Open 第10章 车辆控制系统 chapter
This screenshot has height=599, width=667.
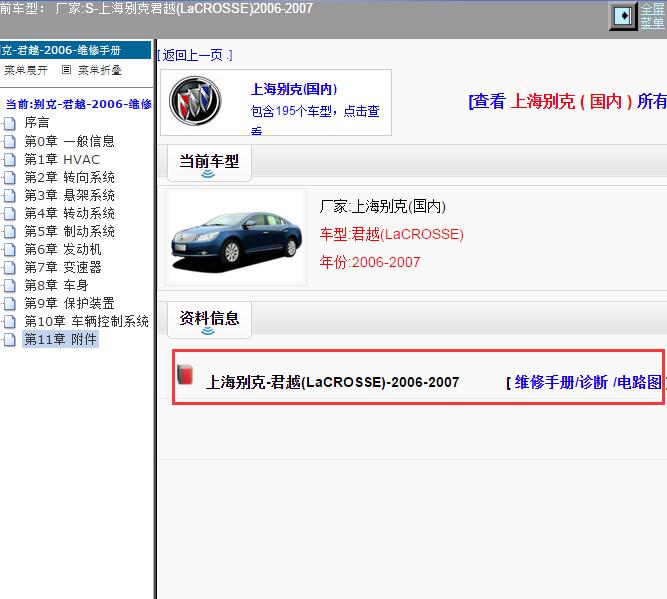point(86,321)
